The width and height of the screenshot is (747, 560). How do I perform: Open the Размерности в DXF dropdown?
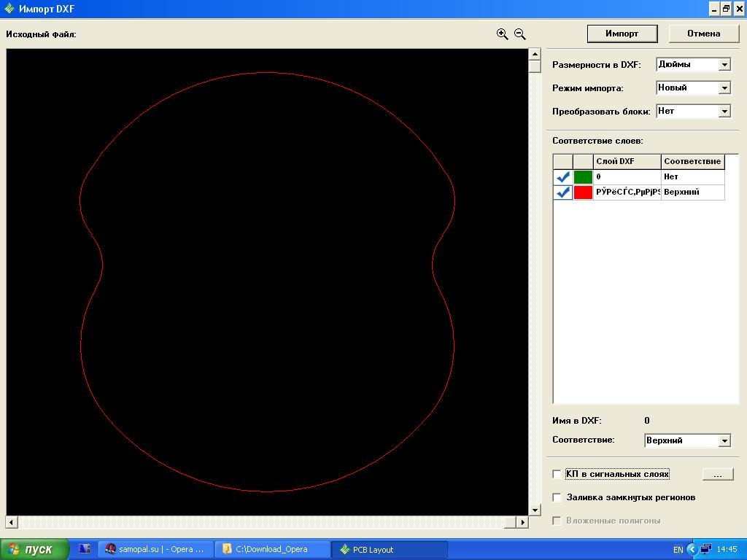pos(724,65)
